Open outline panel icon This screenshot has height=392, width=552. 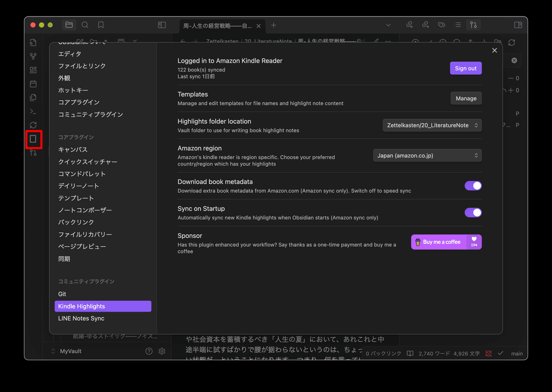click(x=457, y=25)
